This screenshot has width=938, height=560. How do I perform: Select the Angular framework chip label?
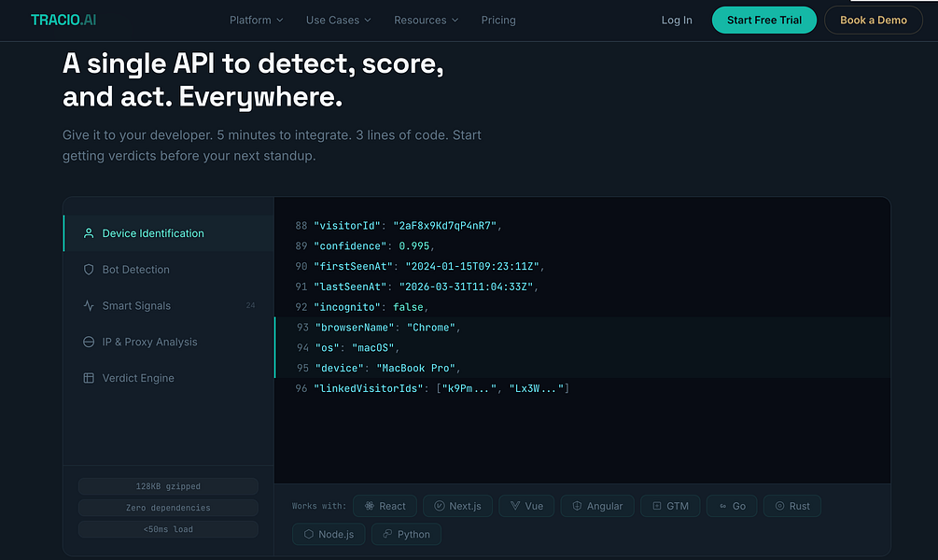605,506
